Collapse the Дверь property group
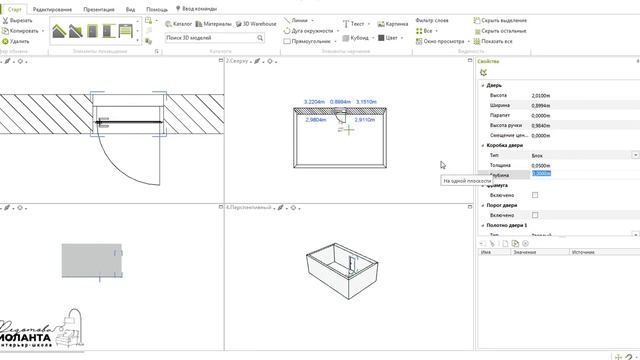The image size is (640, 360). click(x=483, y=85)
